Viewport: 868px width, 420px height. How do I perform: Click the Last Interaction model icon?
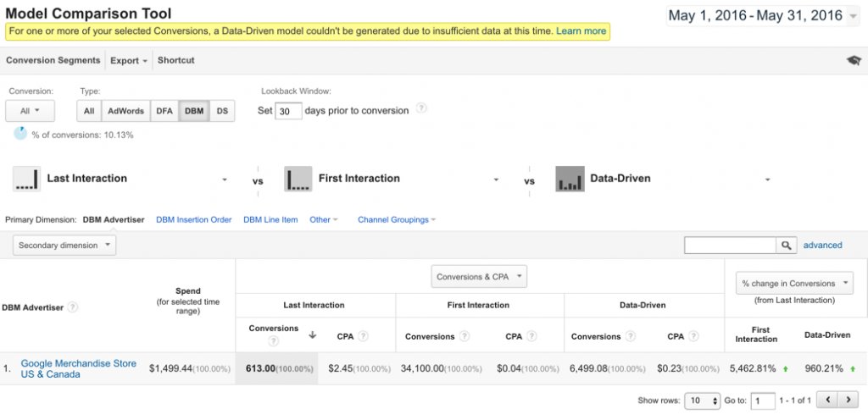tap(26, 179)
